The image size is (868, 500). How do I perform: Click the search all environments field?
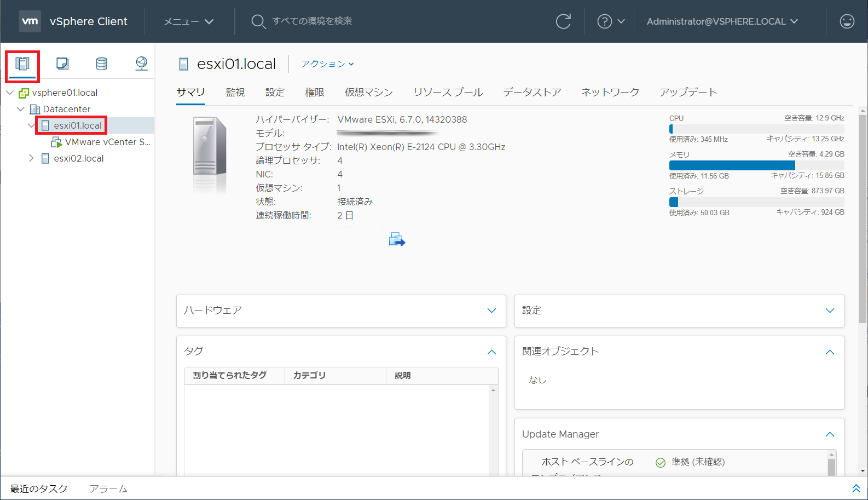312,21
